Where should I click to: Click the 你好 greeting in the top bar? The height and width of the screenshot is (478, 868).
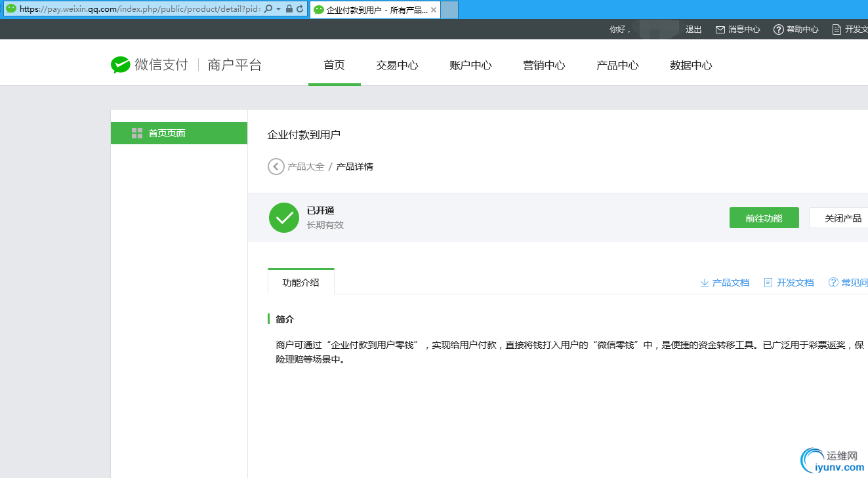point(620,30)
